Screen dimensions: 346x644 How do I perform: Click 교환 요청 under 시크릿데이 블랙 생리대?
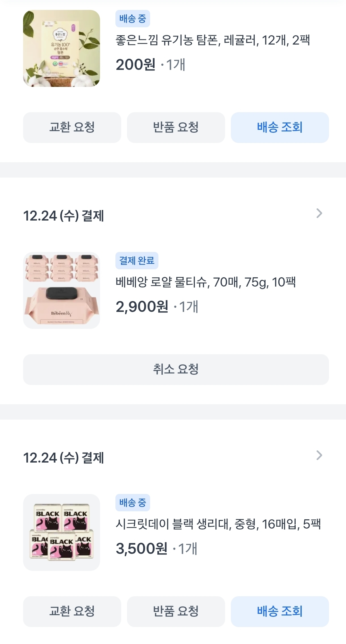72,612
